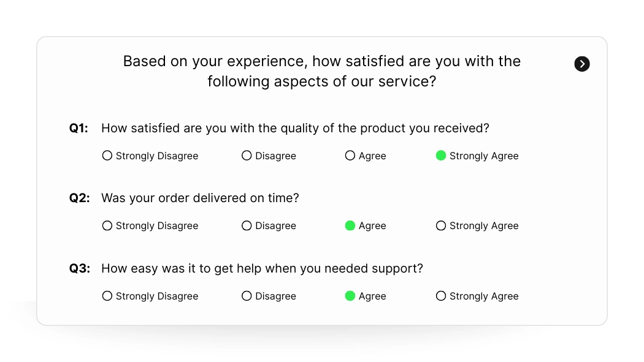Screen dimensions: 644x362
Task: Click the selected Agree option in Q2
Action: [350, 225]
